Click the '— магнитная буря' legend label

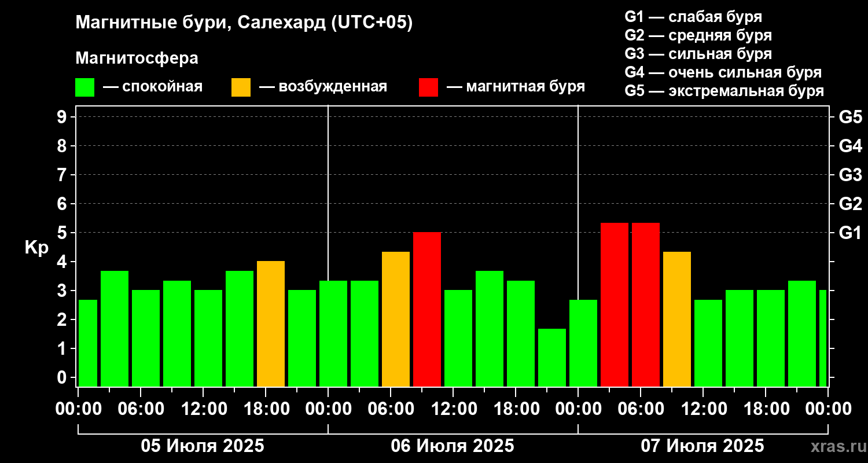[x=516, y=87]
